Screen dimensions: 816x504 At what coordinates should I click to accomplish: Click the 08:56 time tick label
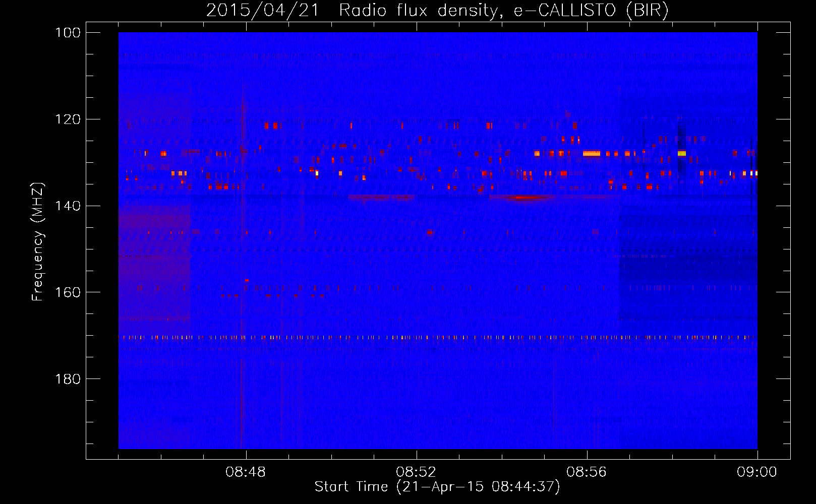click(587, 472)
